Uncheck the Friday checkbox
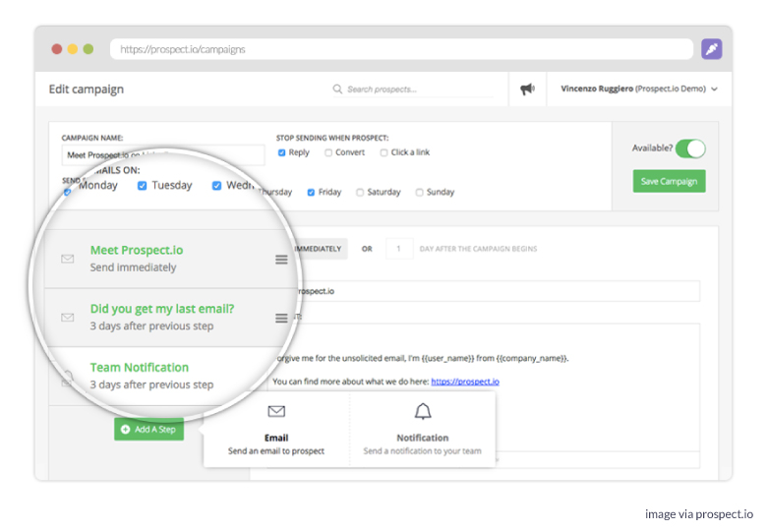The width and height of the screenshot is (767, 532). click(311, 192)
